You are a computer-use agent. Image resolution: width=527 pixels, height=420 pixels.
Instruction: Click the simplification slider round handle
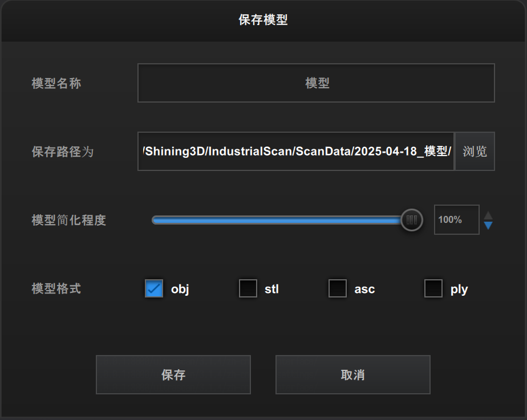point(411,220)
